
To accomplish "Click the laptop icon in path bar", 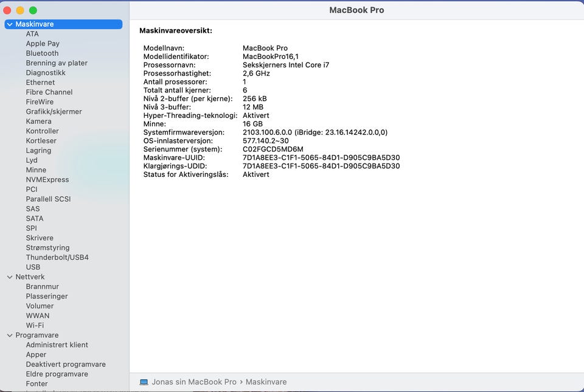I will pos(144,382).
